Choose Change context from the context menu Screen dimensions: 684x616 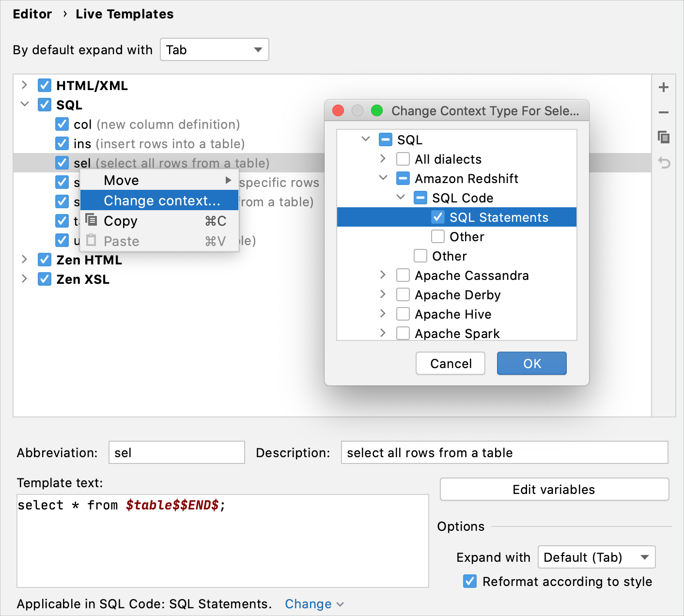pyautogui.click(x=159, y=200)
